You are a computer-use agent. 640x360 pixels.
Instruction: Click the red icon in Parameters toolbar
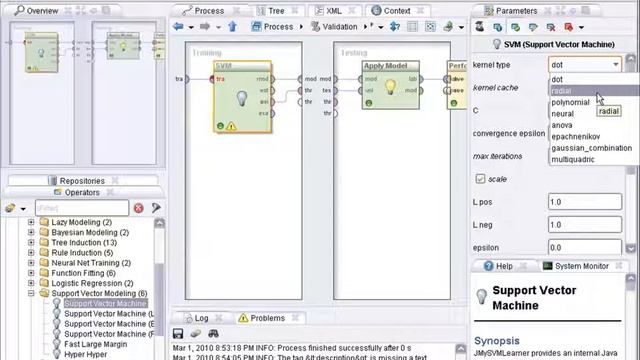click(569, 27)
